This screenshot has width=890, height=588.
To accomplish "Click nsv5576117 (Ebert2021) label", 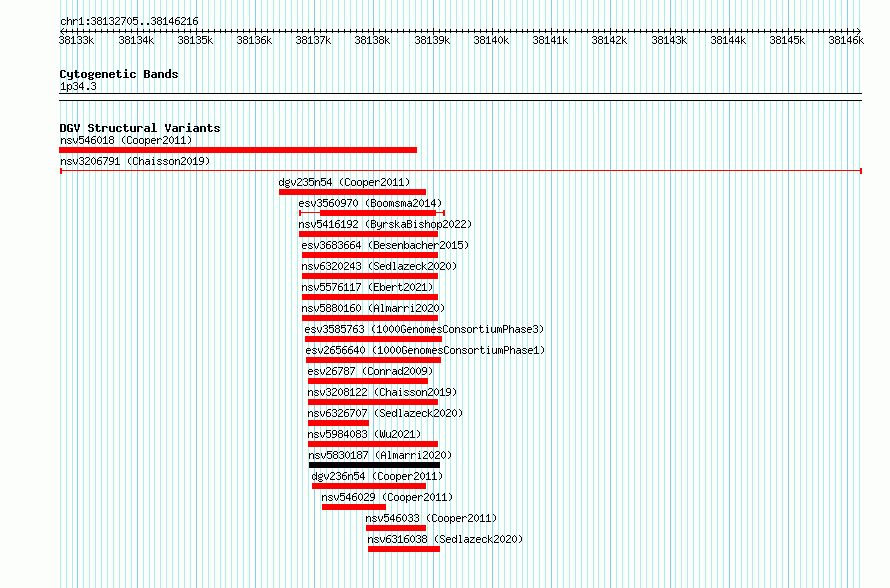I will [367, 287].
